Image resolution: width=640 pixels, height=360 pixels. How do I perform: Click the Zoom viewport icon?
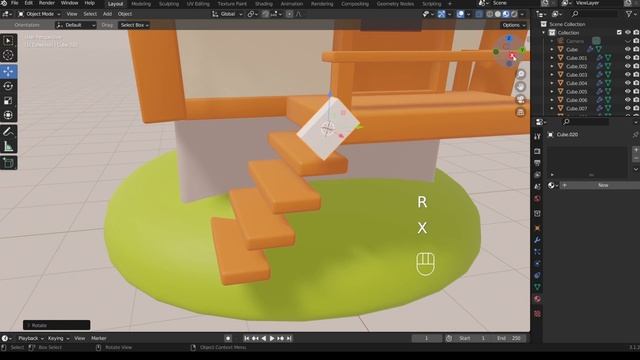click(520, 74)
